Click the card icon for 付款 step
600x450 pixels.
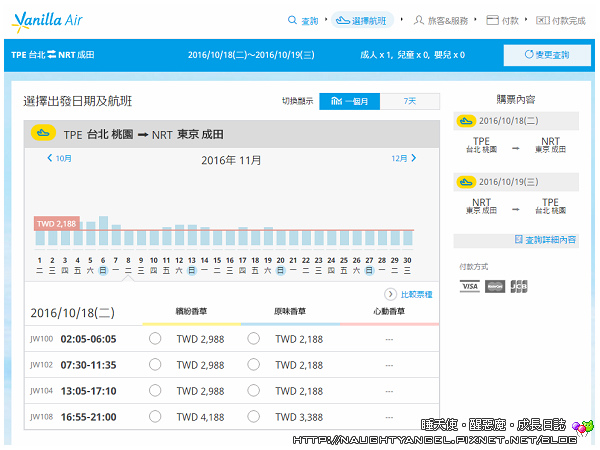click(492, 20)
